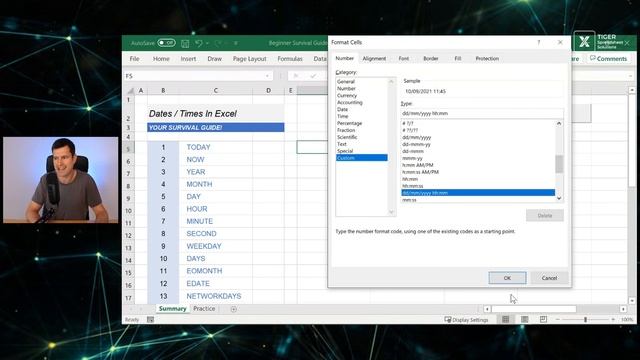Click the zoom slider handle
Viewport: 640px width, 360px height.
[x=585, y=320]
